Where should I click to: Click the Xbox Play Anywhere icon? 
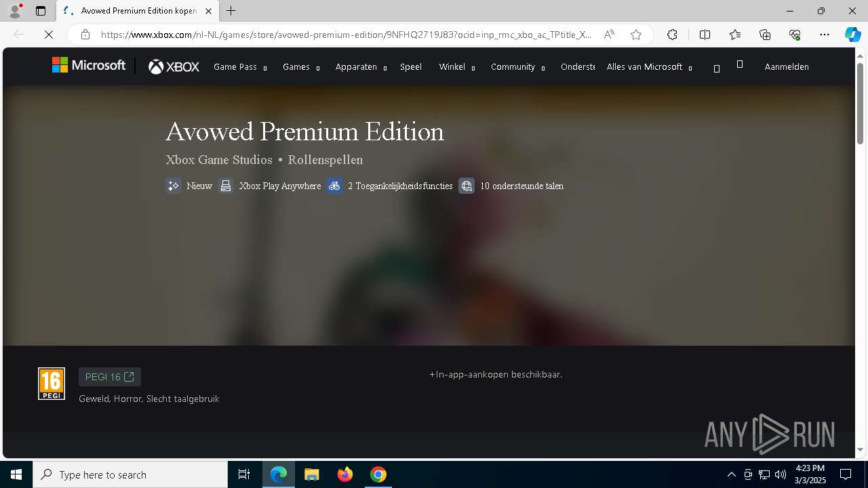[226, 186]
